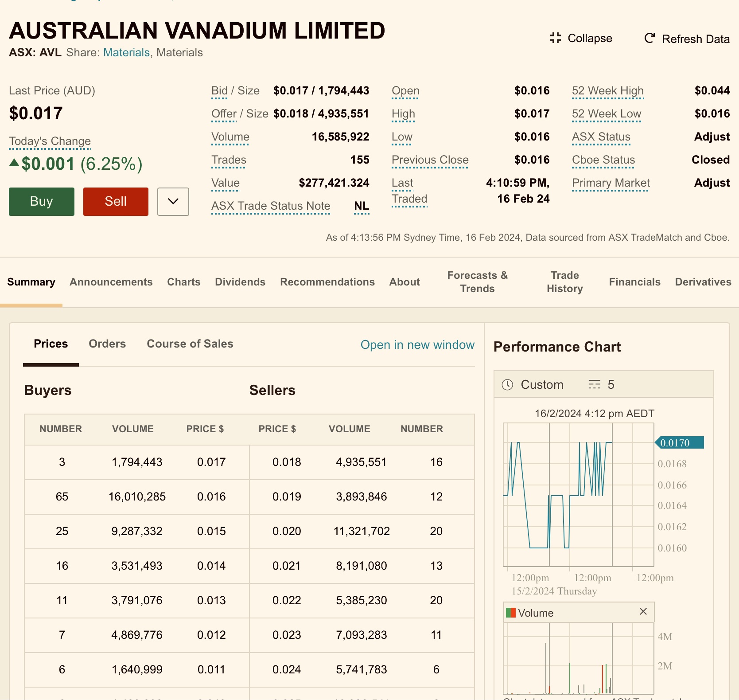
Task: Click the seller price 0.018 cell
Action: coord(287,462)
